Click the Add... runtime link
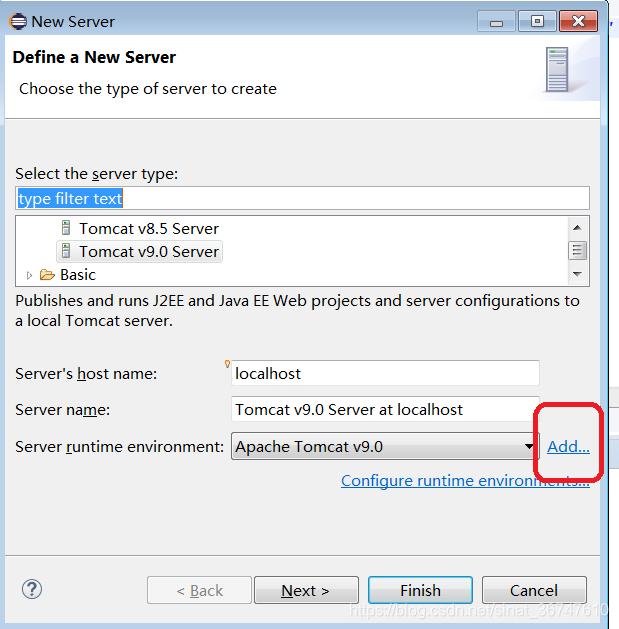Viewport: 619px width, 629px height. pyautogui.click(x=568, y=446)
